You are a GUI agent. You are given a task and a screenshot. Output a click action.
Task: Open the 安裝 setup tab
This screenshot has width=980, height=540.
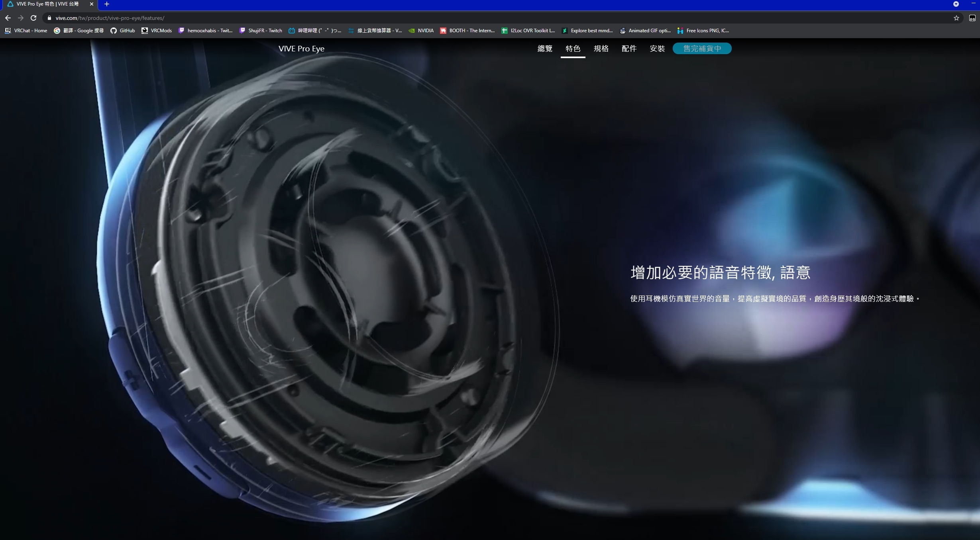[657, 49]
